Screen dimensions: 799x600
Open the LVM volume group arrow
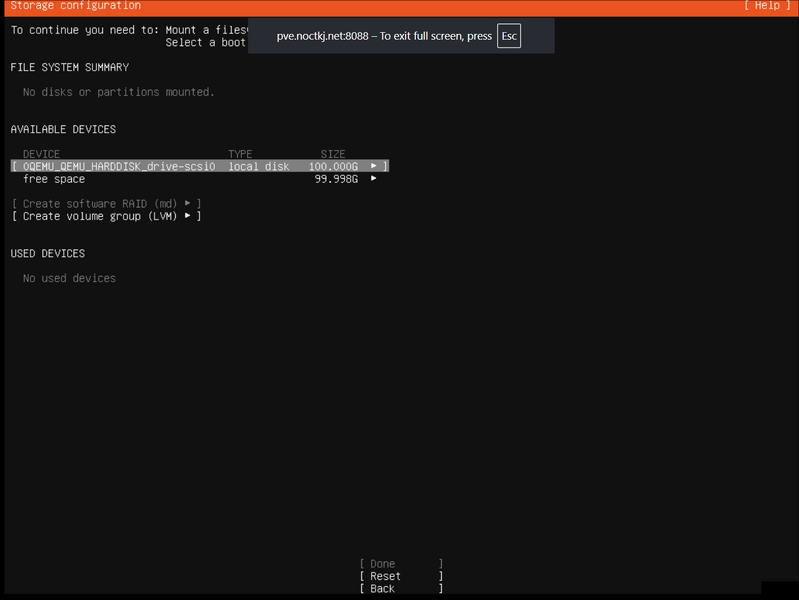click(x=187, y=216)
